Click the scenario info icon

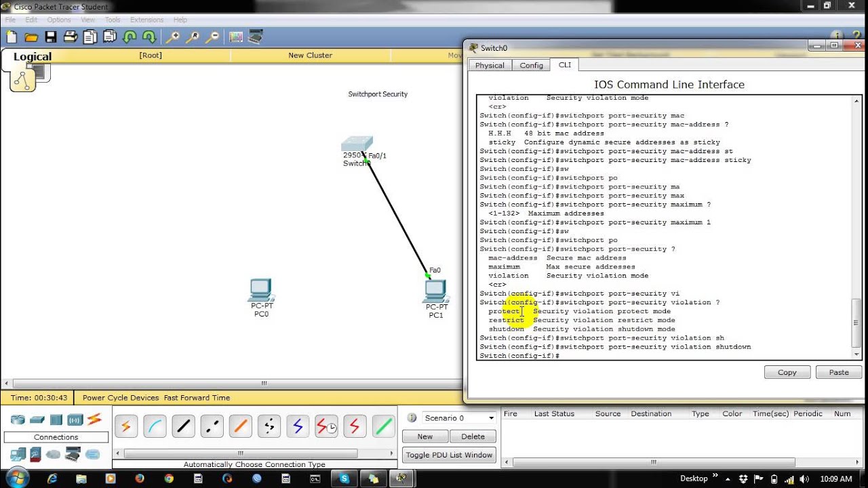(x=412, y=418)
